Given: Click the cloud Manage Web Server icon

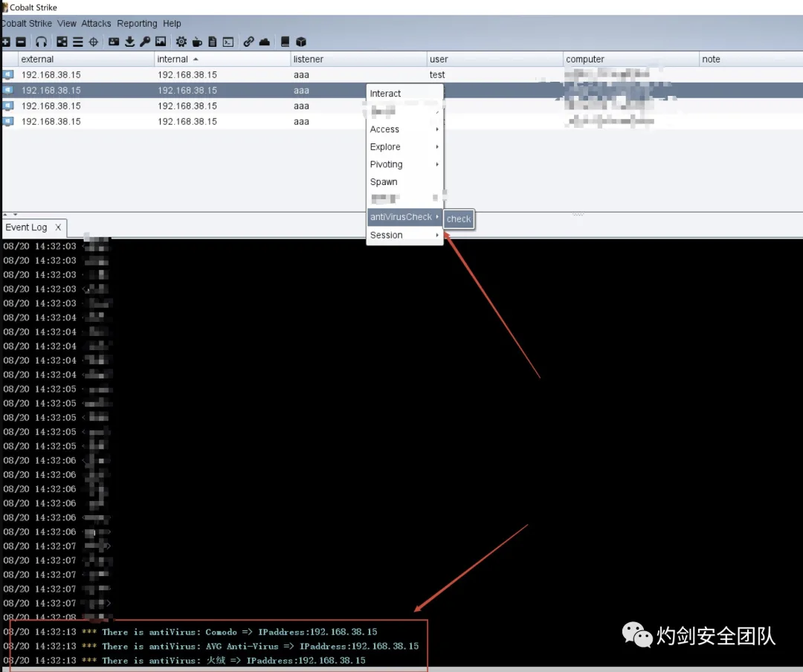Looking at the screenshot, I should point(265,42).
